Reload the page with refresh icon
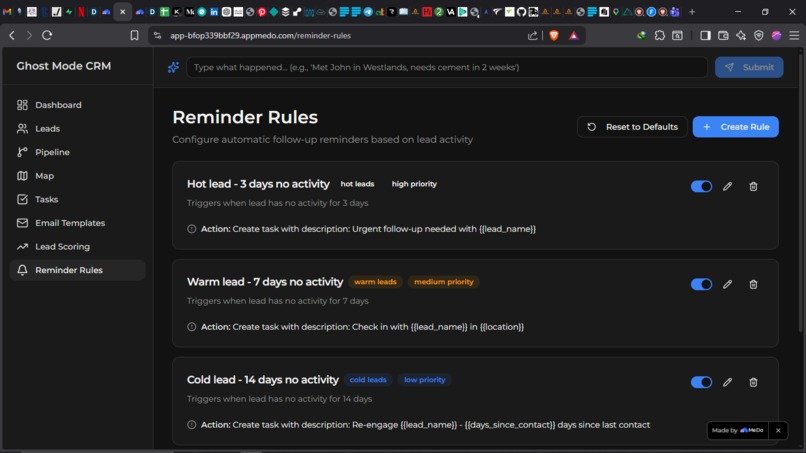The image size is (806, 453). click(x=47, y=35)
